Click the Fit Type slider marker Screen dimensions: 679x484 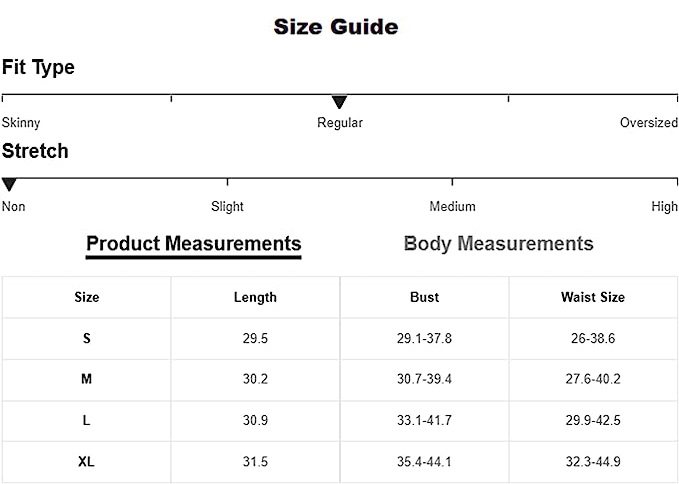coord(339,102)
